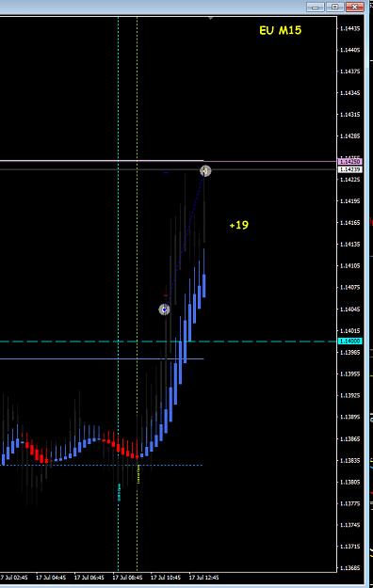Screen dimensions: 373x588
Task: Click time axis label 17 Jul 12:45
Action: [x=204, y=578]
